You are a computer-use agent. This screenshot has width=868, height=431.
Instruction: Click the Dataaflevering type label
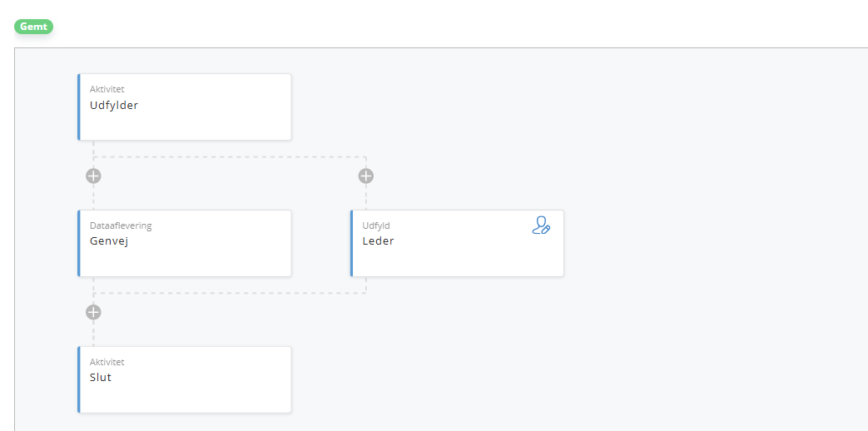point(121,225)
